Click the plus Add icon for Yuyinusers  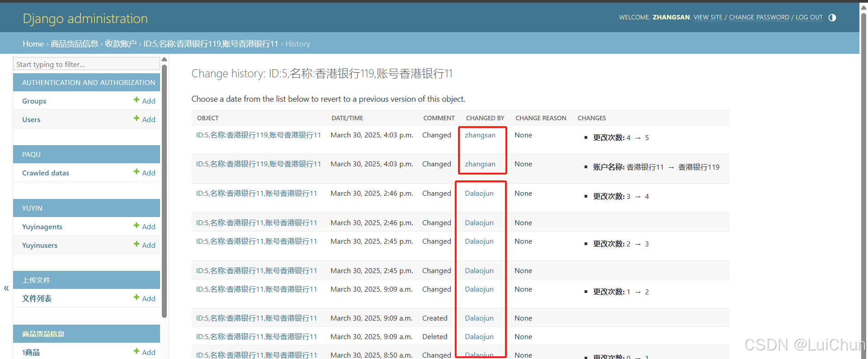click(137, 244)
